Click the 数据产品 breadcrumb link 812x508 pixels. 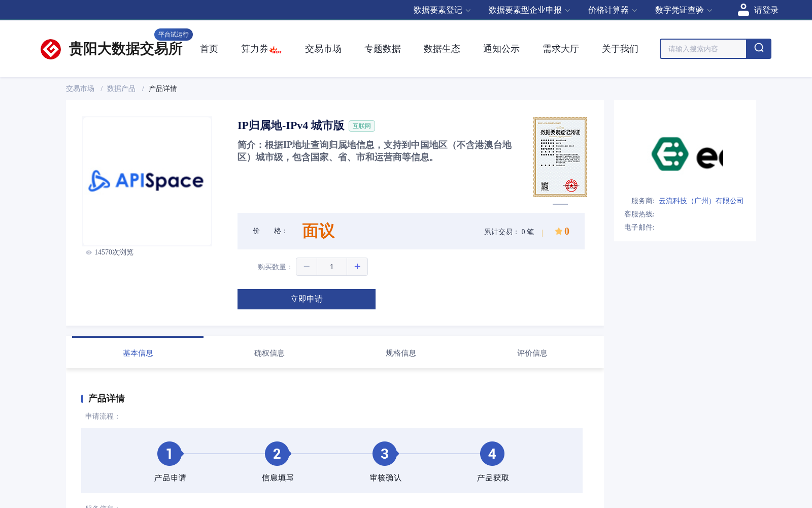coord(121,88)
